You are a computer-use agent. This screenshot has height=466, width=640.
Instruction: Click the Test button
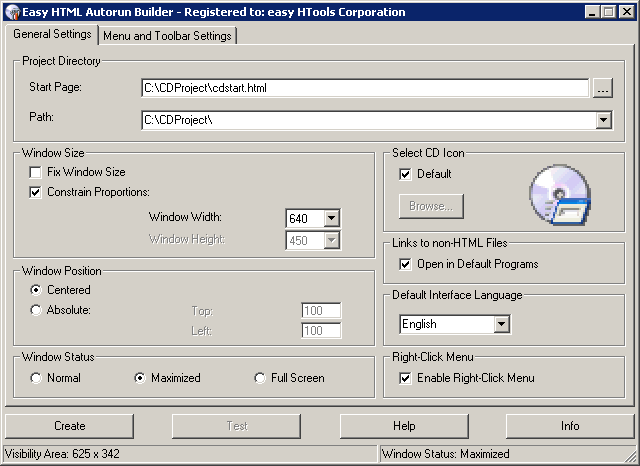coord(236,426)
